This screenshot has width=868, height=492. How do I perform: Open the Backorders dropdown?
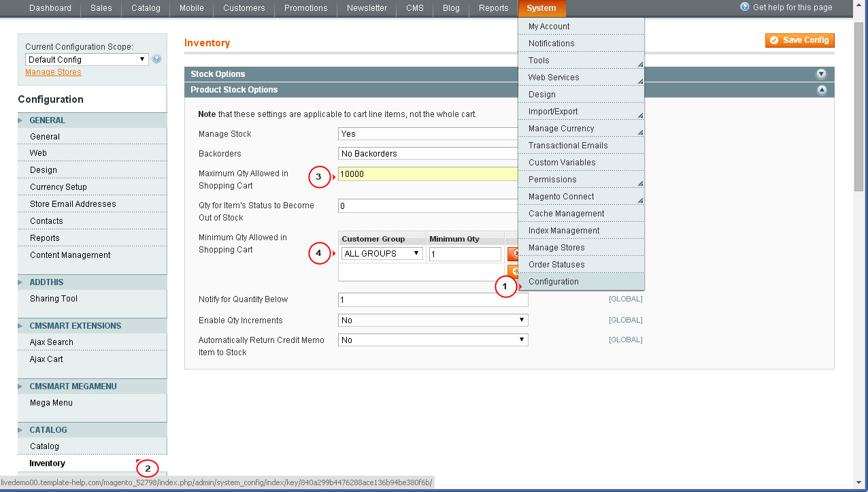click(x=428, y=154)
